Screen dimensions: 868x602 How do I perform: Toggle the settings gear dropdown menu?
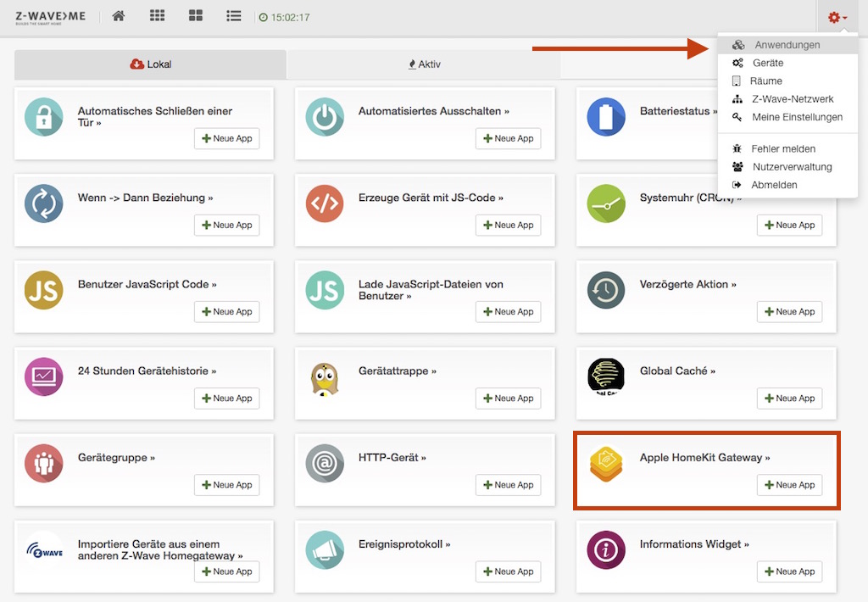[x=837, y=17]
